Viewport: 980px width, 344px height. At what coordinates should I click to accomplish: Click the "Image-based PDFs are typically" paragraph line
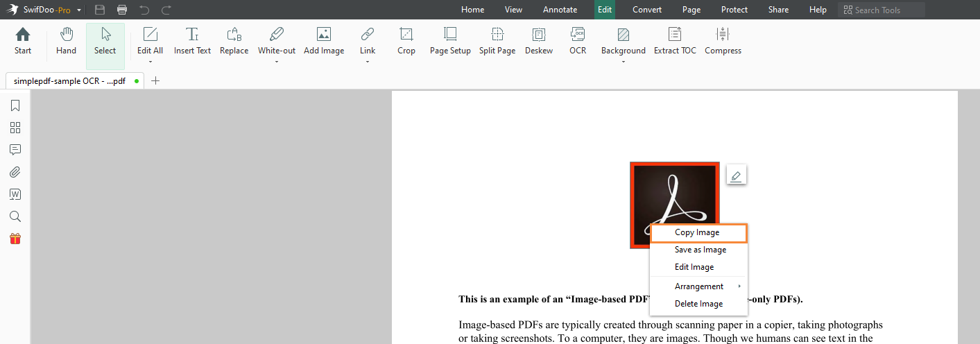(671, 325)
